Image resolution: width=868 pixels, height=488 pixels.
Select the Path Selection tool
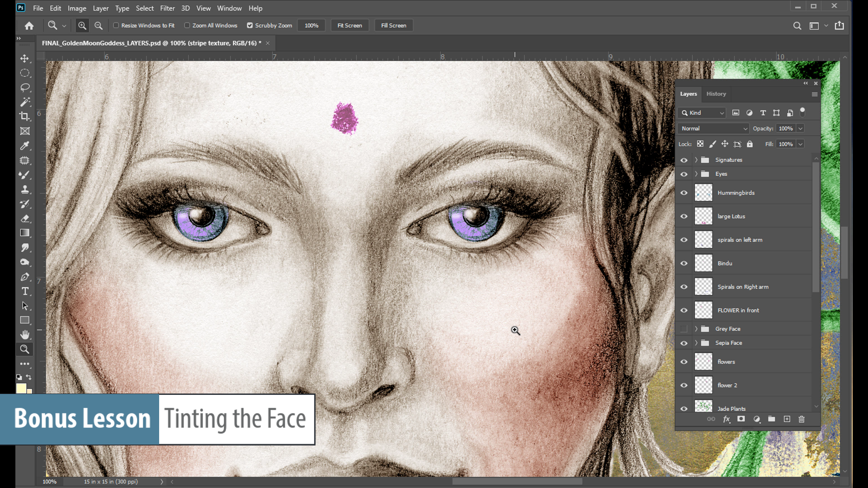(25, 306)
